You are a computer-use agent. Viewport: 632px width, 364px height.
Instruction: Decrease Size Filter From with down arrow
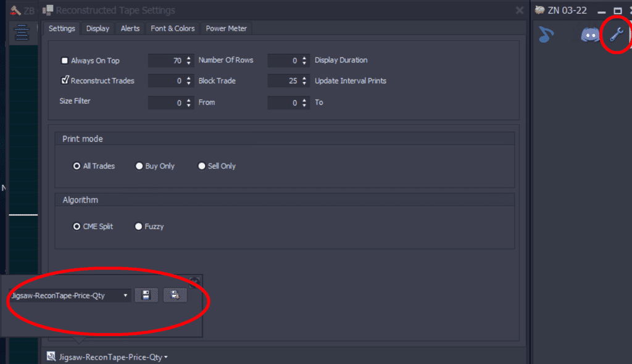pyautogui.click(x=189, y=105)
